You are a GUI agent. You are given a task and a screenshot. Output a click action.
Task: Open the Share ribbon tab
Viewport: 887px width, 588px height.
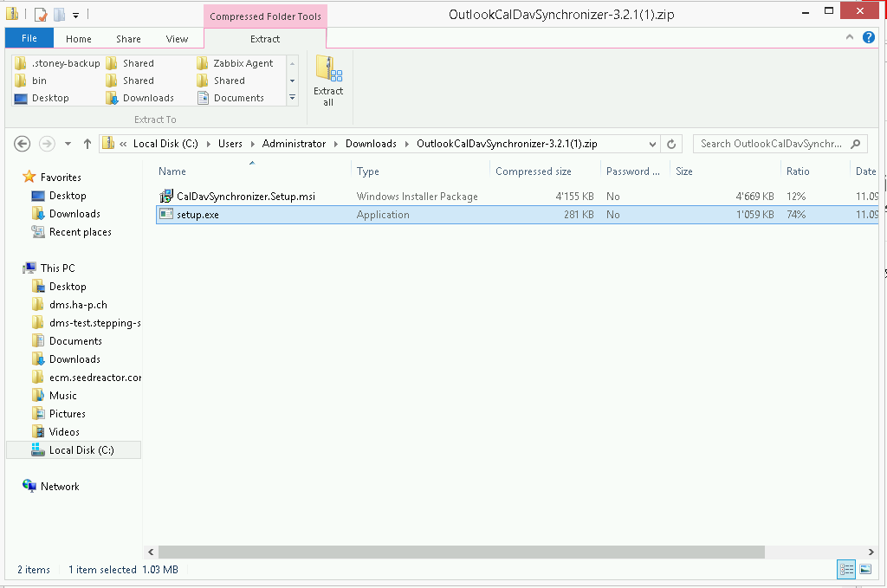click(128, 38)
